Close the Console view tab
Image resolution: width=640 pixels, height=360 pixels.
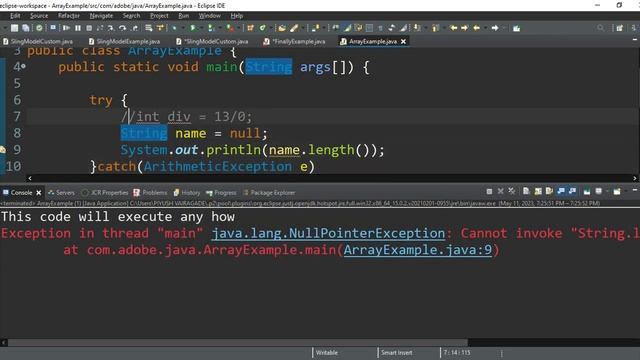click(39, 192)
